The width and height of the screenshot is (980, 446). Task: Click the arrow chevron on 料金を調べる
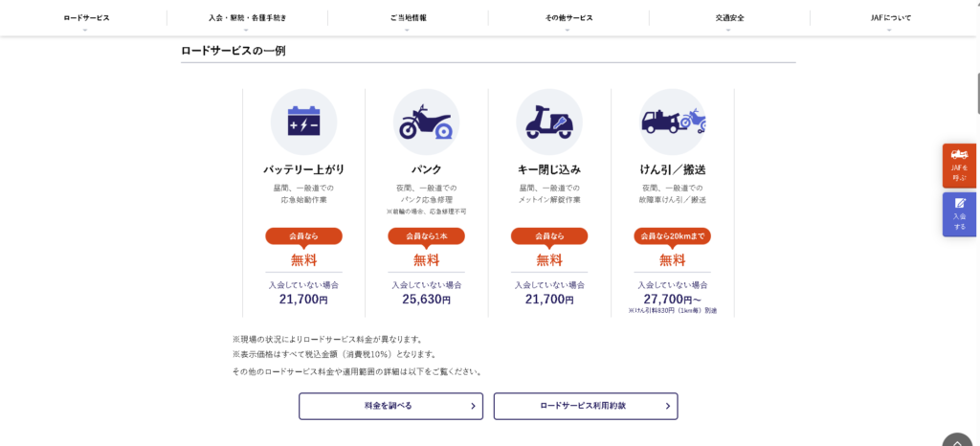coord(473,406)
